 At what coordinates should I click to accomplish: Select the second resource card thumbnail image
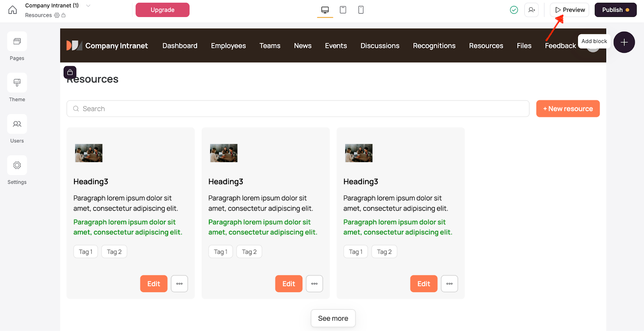(x=224, y=153)
